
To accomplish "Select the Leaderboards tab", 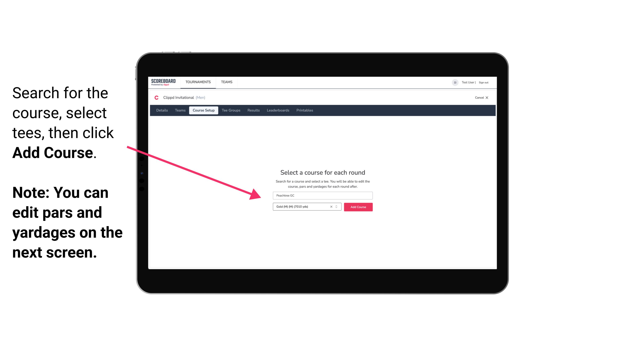I will coord(278,110).
